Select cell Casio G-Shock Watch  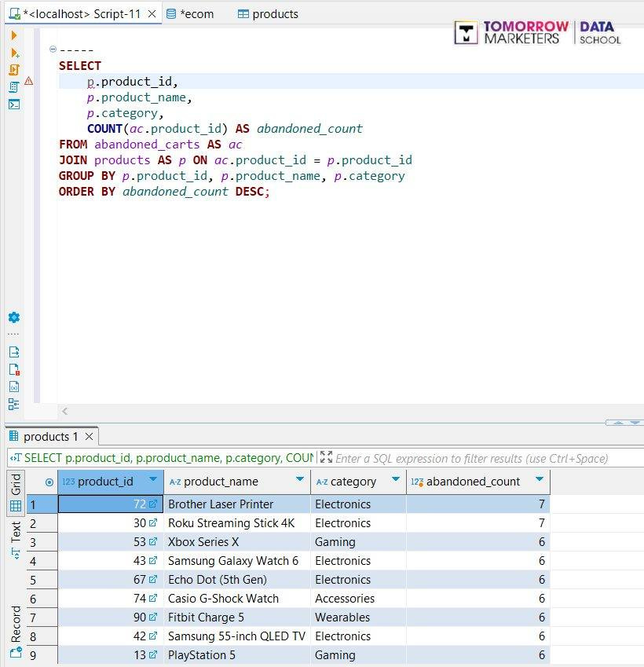coord(237,599)
